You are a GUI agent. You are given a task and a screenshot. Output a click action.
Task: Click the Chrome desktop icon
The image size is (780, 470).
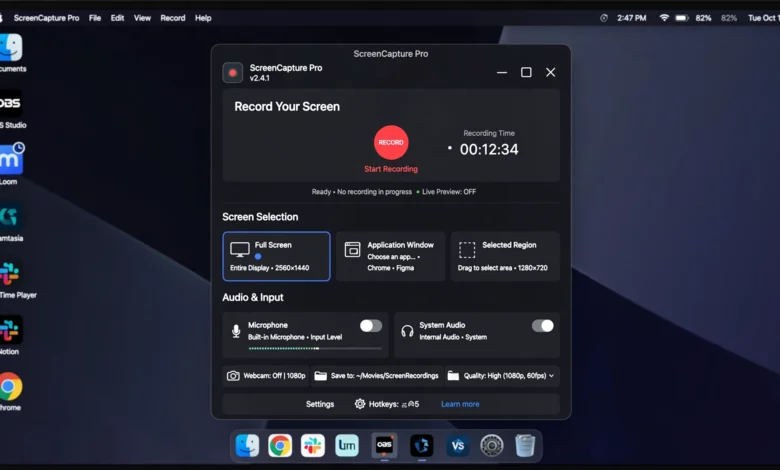[11, 386]
